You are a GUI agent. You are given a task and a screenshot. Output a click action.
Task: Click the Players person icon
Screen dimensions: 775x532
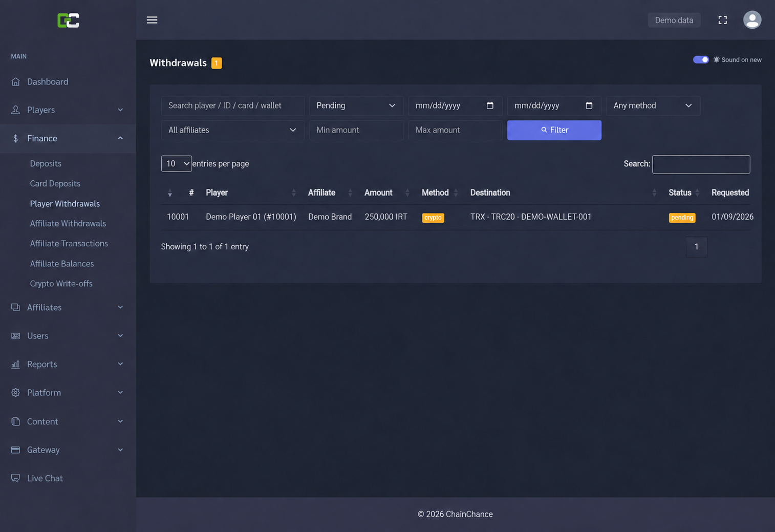pos(16,110)
